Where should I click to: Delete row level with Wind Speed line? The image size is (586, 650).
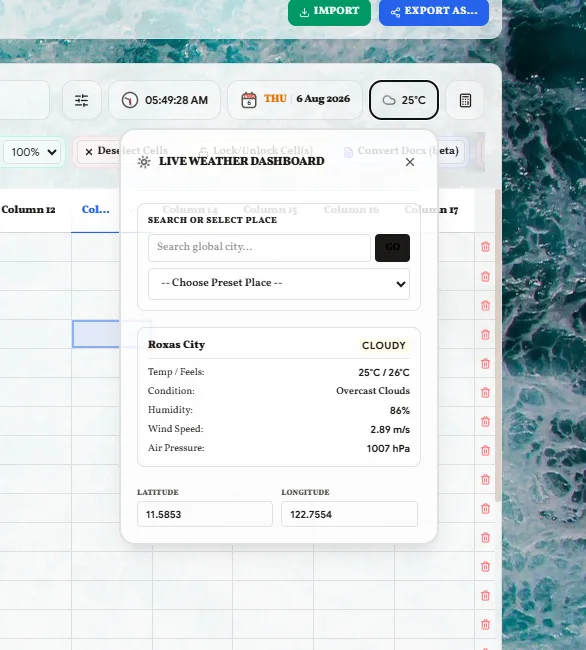(485, 422)
